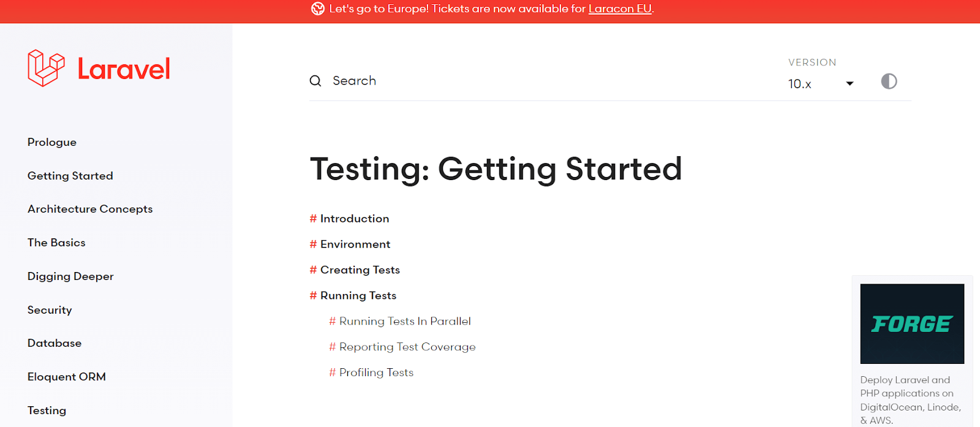Click the anchor icon beside Environment

tap(312, 244)
